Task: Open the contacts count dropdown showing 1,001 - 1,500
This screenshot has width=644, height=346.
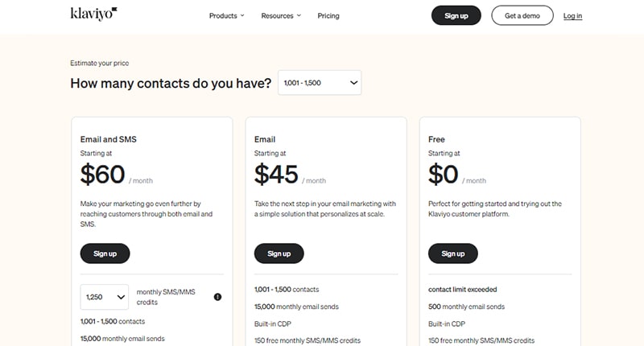Action: click(x=320, y=83)
